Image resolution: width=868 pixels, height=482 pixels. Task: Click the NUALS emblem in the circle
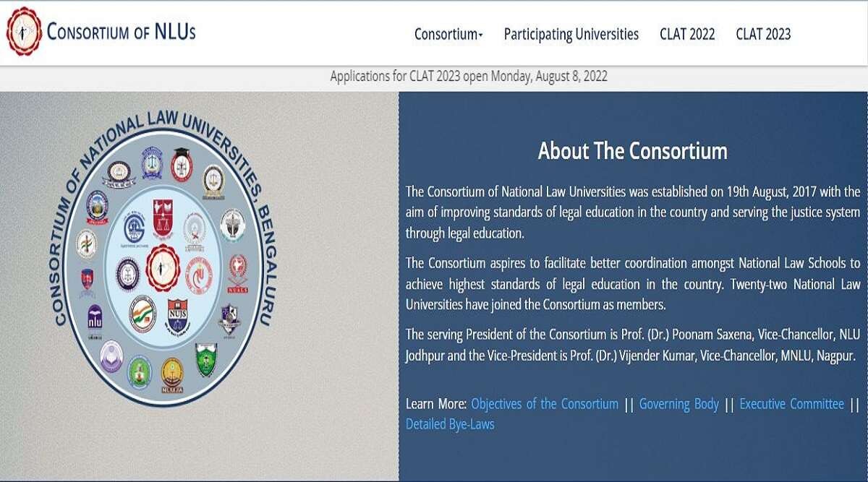point(238,272)
